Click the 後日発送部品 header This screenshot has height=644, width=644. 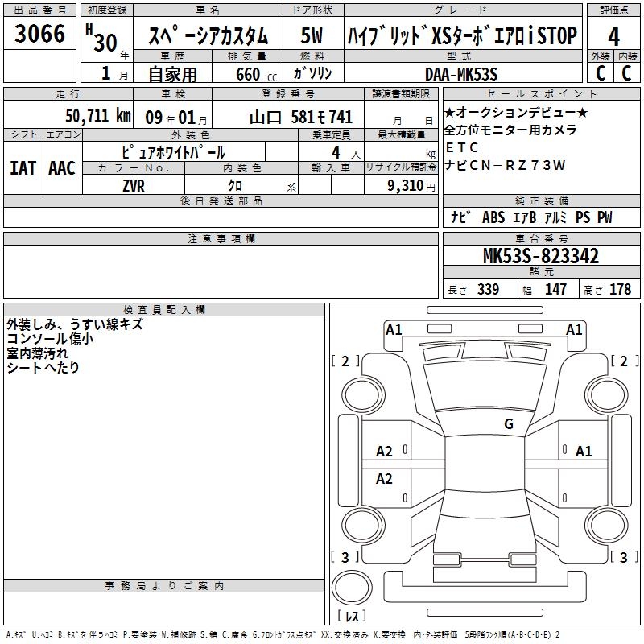pos(221,200)
